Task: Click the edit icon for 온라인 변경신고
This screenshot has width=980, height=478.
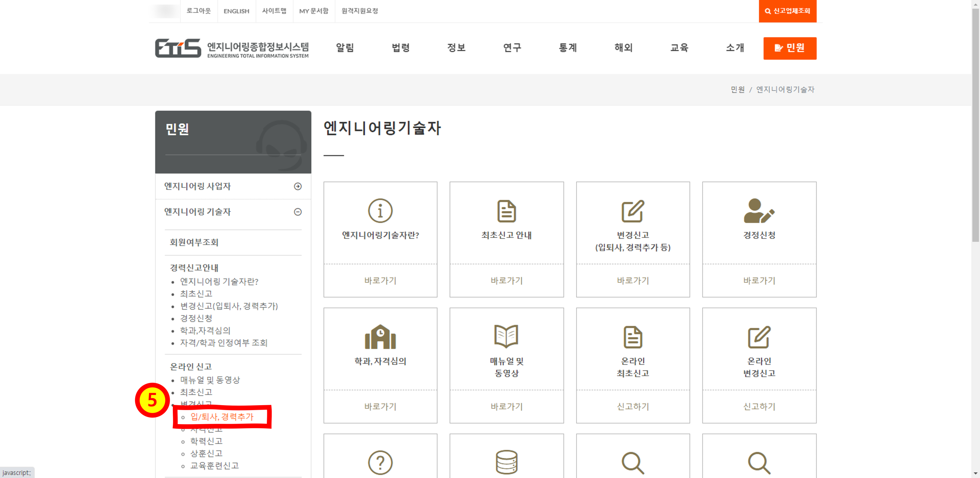Action: coord(759,337)
